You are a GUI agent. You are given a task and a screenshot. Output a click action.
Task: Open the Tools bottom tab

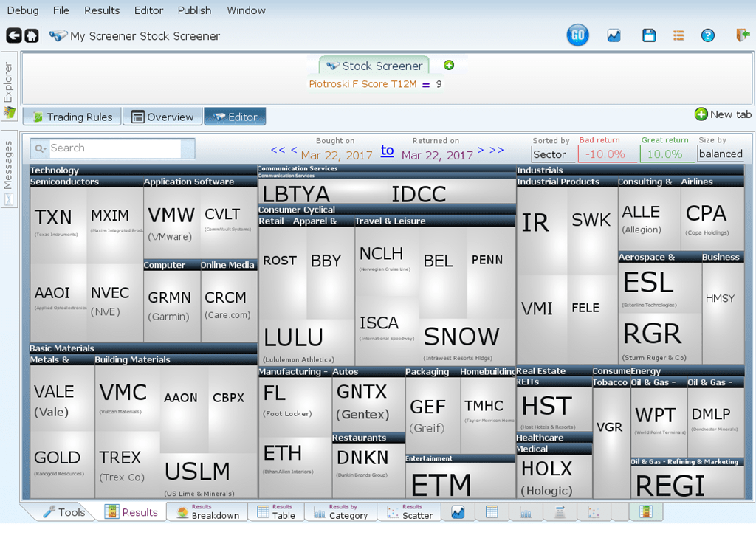coord(64,512)
